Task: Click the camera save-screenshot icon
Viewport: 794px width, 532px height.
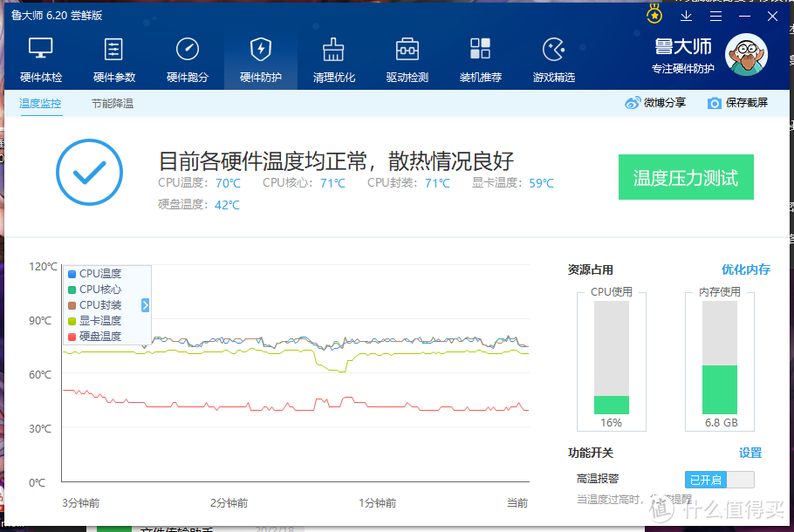Action: pyautogui.click(x=715, y=103)
